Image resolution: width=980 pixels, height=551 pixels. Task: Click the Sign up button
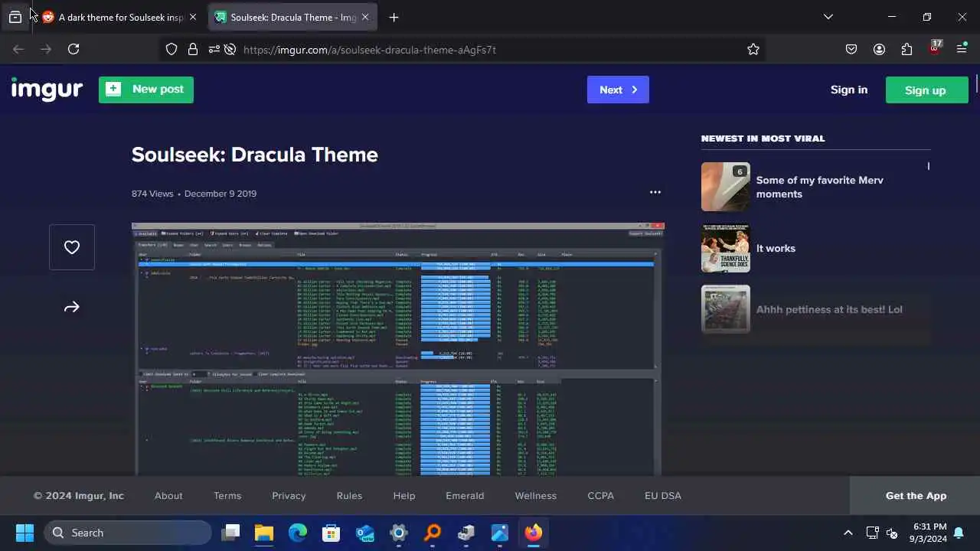[926, 90]
